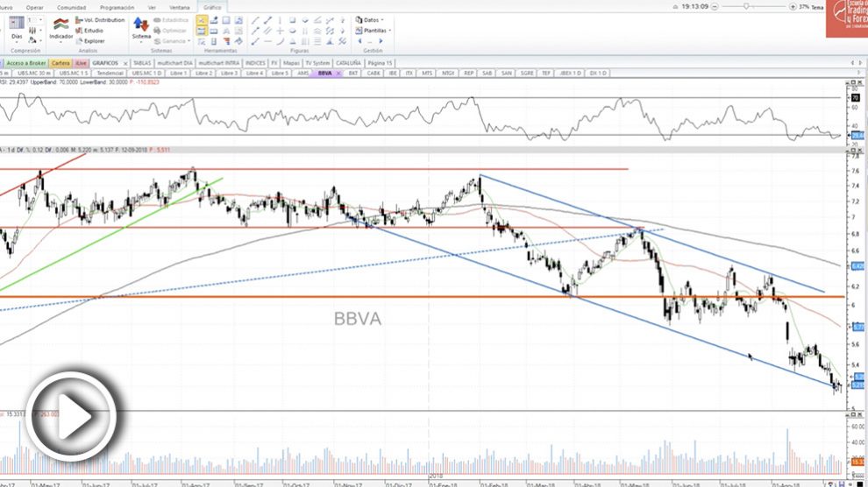
Task: Toggle the highlighted second-row Herramientas tool
Action: 202,31
